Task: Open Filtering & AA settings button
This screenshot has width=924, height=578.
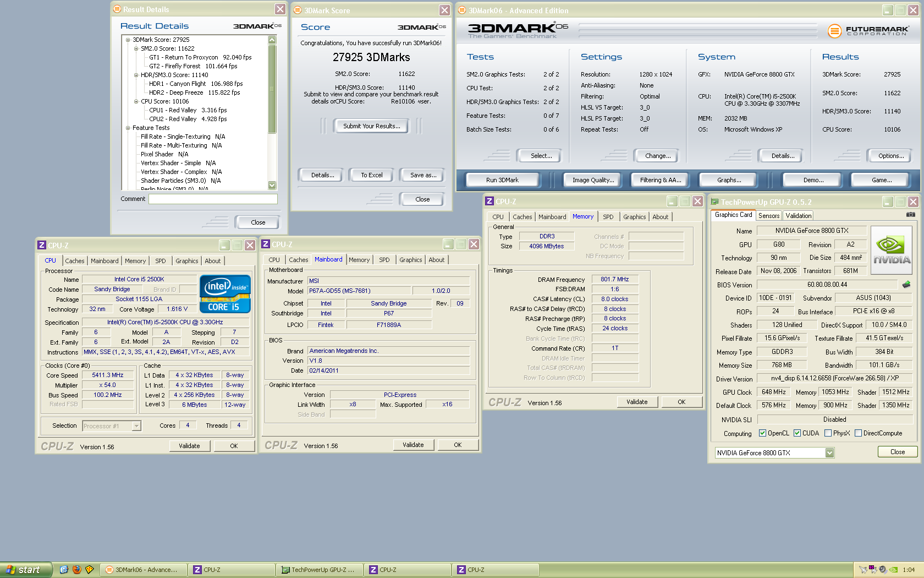Action: pyautogui.click(x=660, y=180)
